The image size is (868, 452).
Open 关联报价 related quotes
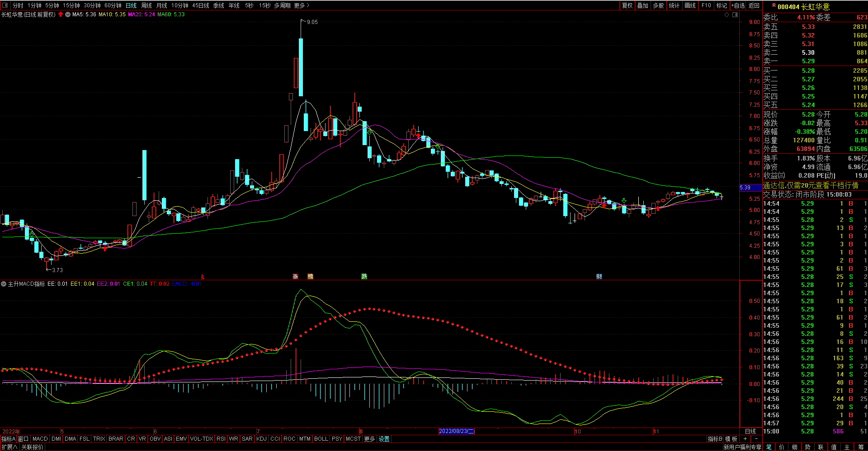coord(32,447)
